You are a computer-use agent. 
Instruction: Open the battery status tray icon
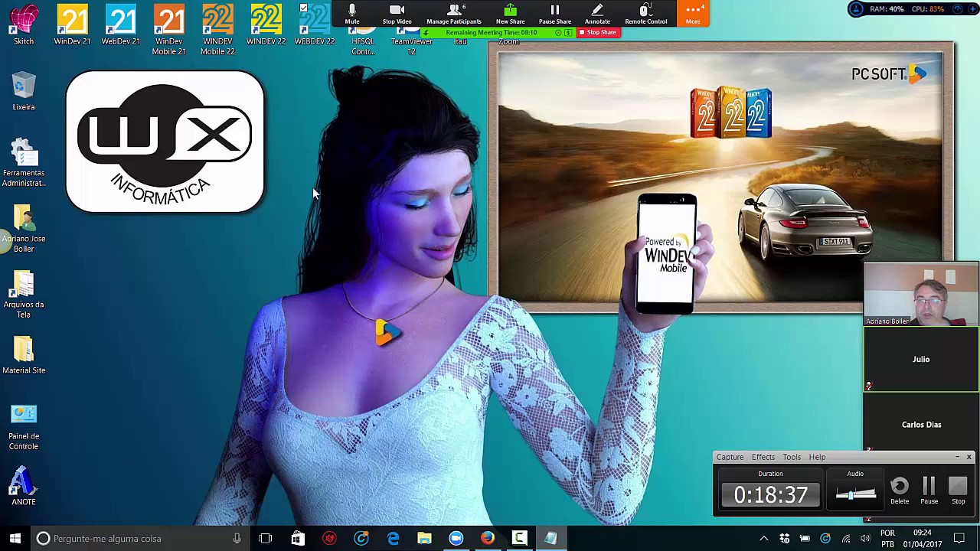[x=805, y=539]
